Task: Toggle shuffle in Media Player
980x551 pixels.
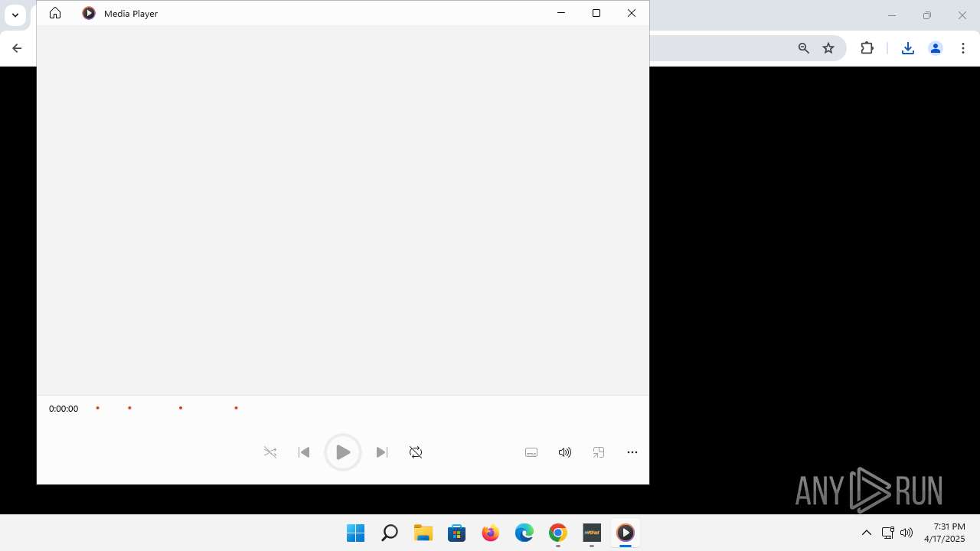Action: (x=270, y=452)
